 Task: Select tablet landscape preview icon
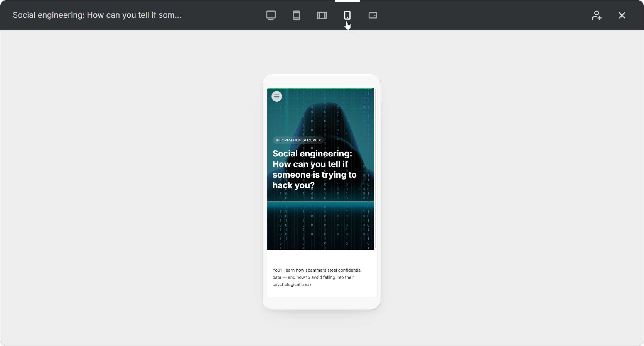(322, 15)
